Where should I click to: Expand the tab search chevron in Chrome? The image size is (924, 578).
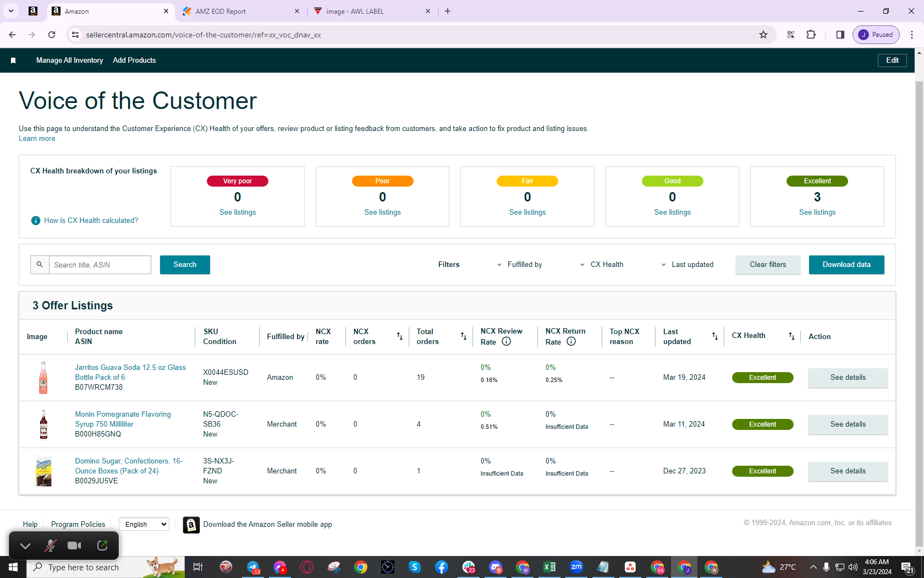[11, 11]
